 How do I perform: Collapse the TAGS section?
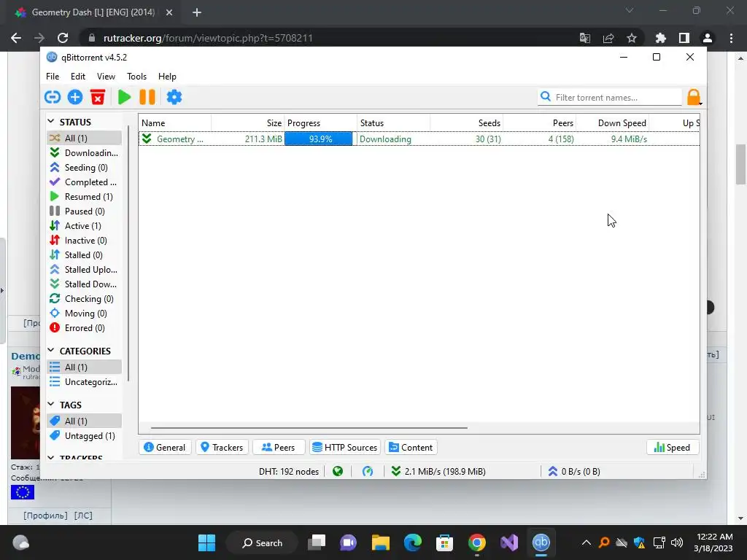pos(51,404)
